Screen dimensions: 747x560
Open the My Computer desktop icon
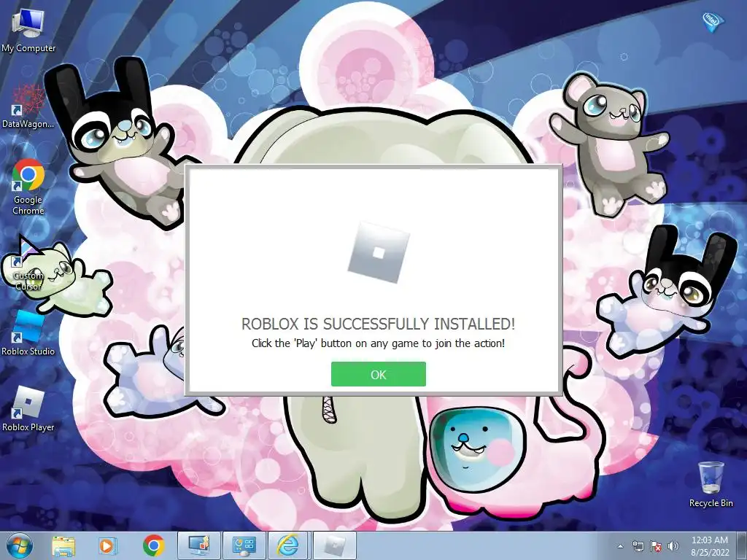[28, 30]
